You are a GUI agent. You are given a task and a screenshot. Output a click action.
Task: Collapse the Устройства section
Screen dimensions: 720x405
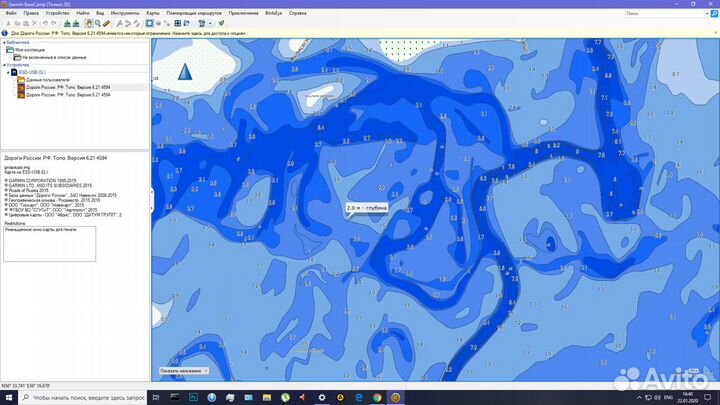point(4,65)
